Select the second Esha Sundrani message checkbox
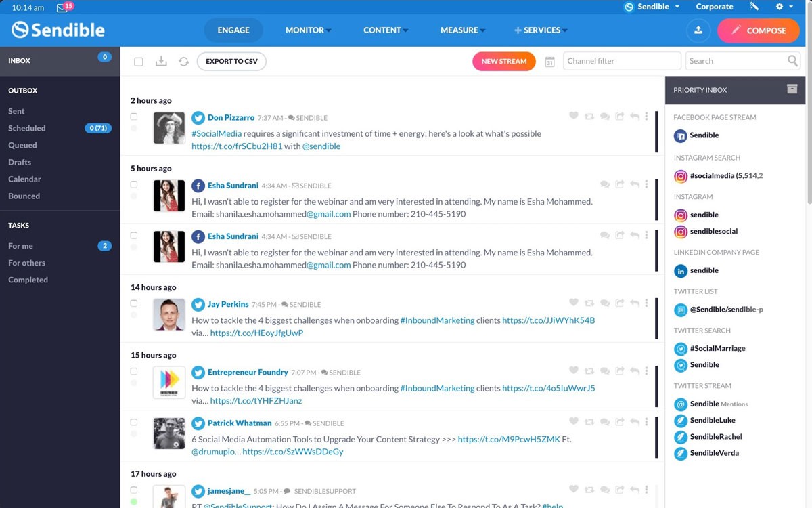The height and width of the screenshot is (508, 812). tap(134, 236)
